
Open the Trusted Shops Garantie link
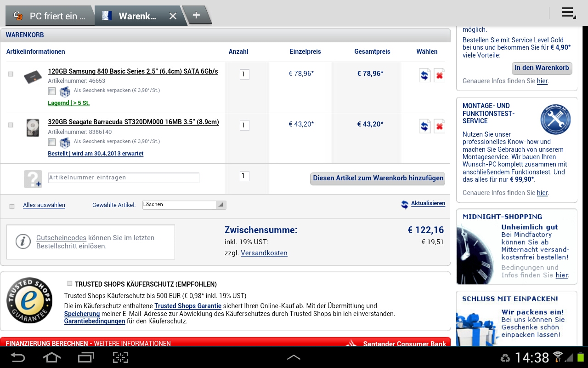tap(188, 306)
